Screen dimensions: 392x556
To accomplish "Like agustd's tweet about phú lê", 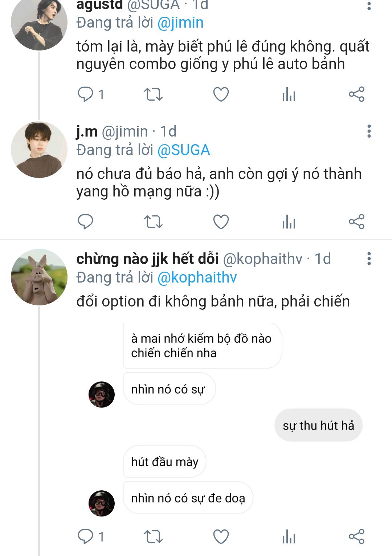I will [221, 94].
